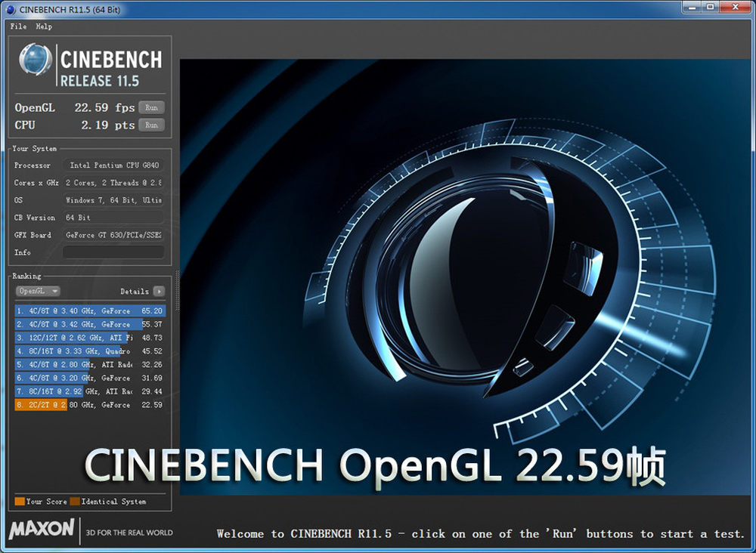Image resolution: width=756 pixels, height=553 pixels.
Task: Click the MAXON logo
Action: [x=42, y=529]
